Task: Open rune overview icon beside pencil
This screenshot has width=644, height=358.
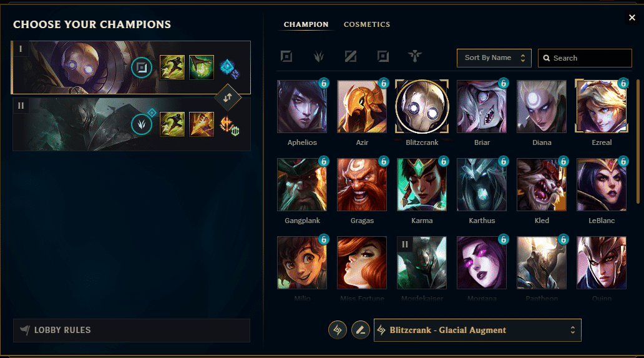Action: (337, 330)
